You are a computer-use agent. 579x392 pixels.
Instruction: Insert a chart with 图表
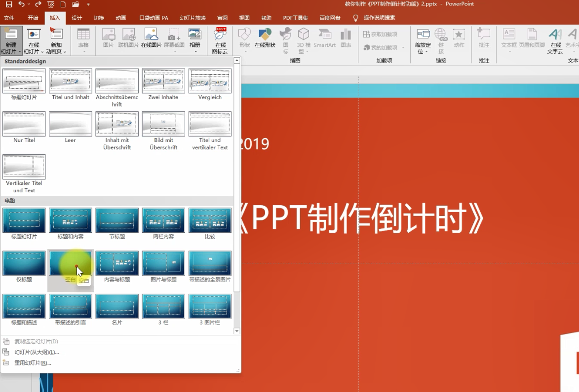(346, 38)
